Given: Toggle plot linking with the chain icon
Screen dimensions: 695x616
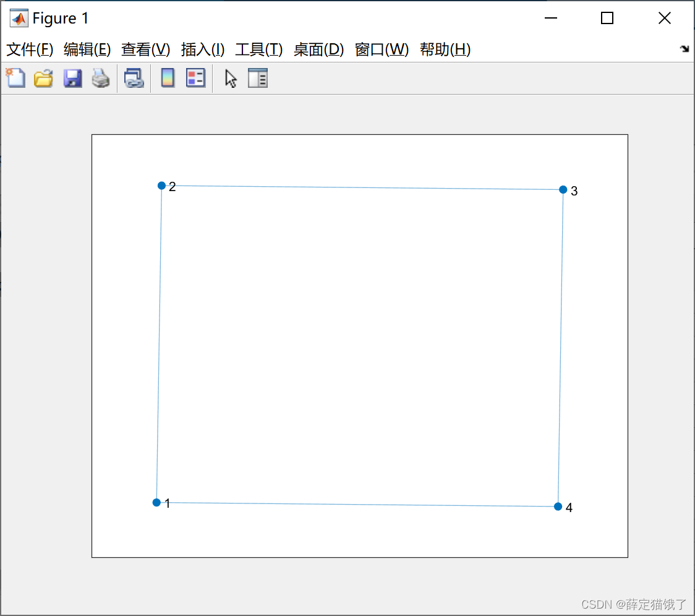Looking at the screenshot, I should click(x=134, y=78).
